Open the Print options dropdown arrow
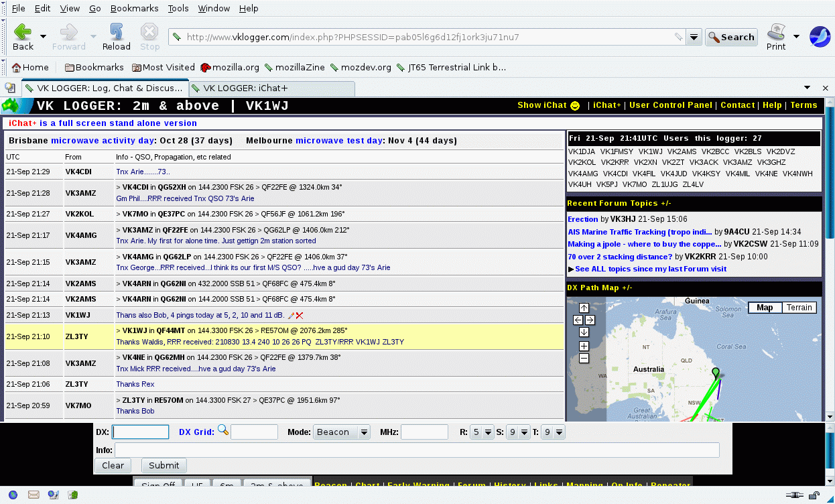 [x=796, y=36]
